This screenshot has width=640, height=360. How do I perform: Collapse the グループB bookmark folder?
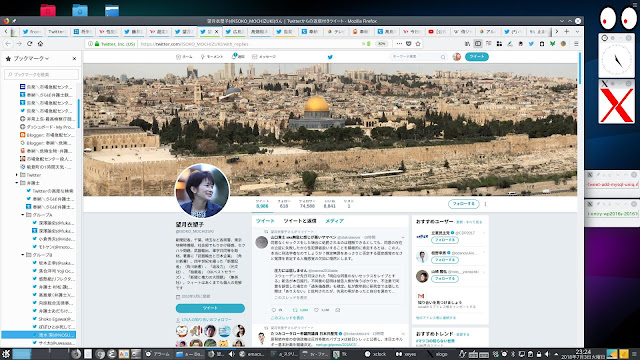[23, 255]
